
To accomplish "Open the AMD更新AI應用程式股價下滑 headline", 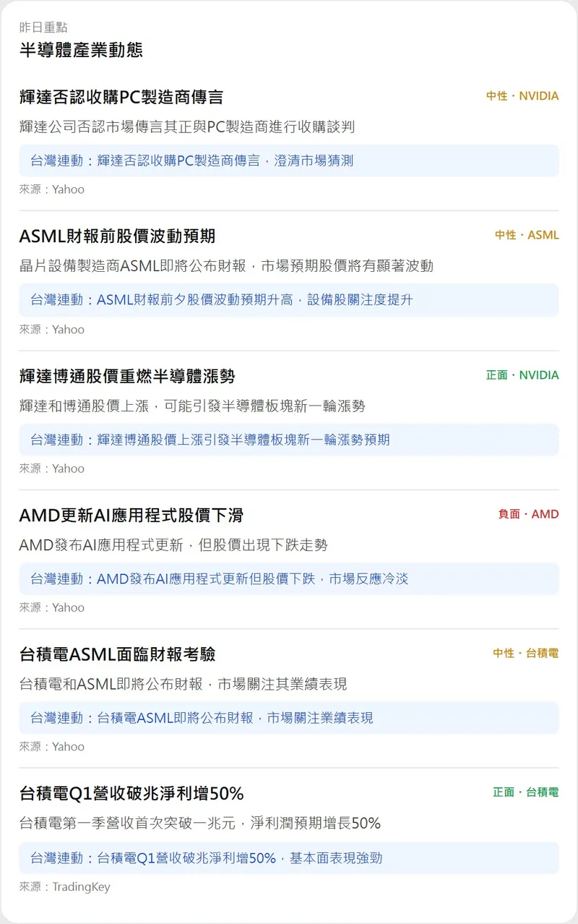I will click(131, 516).
